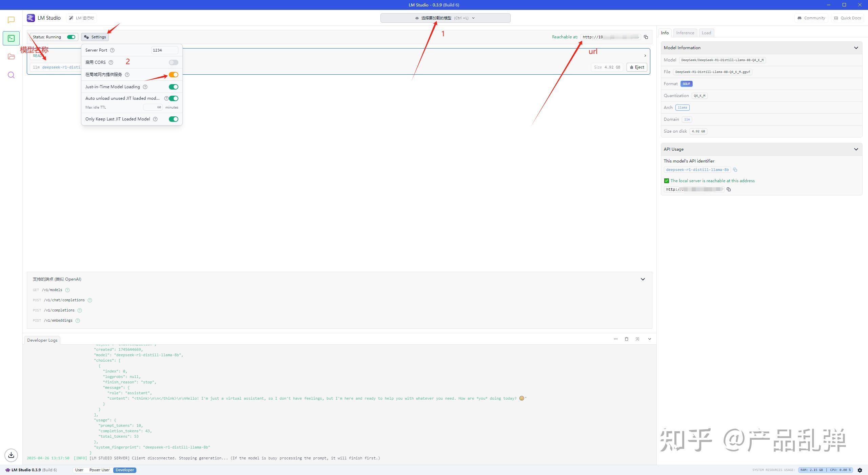The image size is (868, 475).
Task: Clear developer logs with trash icon
Action: coord(627,339)
